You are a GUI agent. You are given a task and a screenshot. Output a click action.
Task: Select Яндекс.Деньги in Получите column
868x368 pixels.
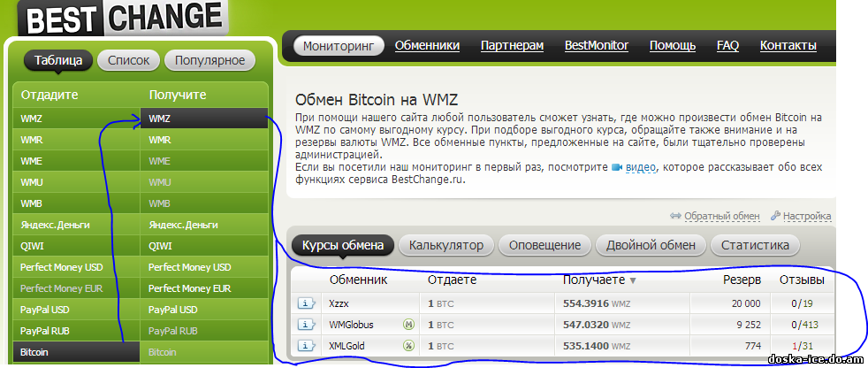[204, 225]
